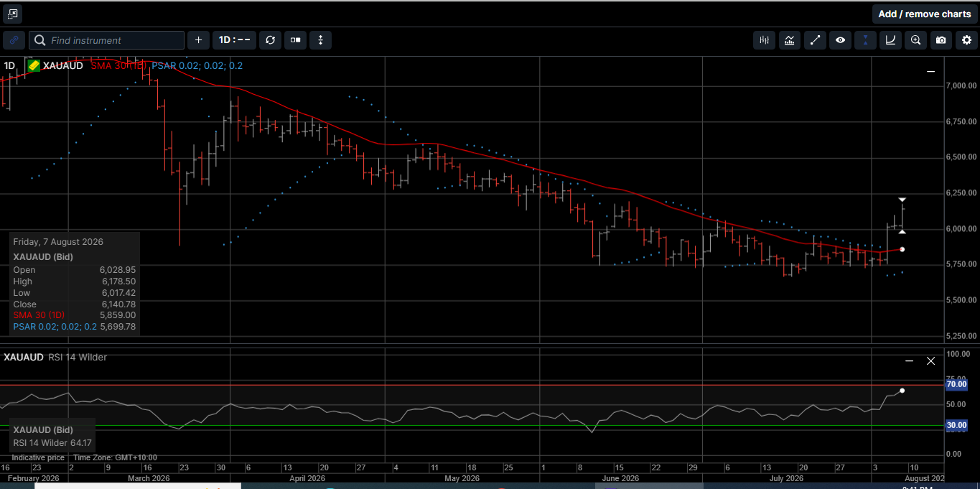Click the 30.00 oversold level marker
This screenshot has height=489, width=980.
pyautogui.click(x=956, y=425)
